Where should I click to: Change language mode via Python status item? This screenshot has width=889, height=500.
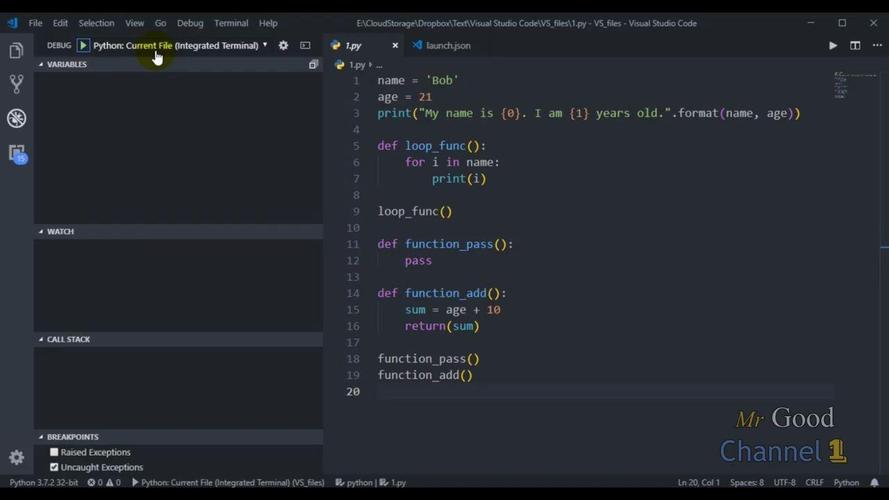[846, 483]
